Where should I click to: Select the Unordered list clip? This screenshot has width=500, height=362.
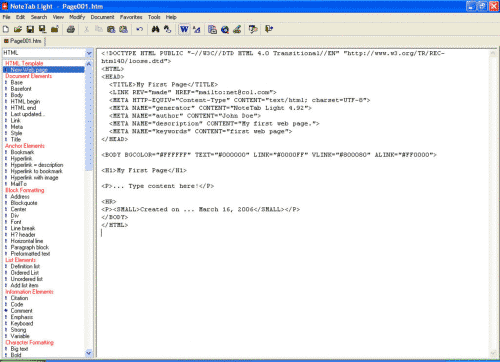click(27, 279)
